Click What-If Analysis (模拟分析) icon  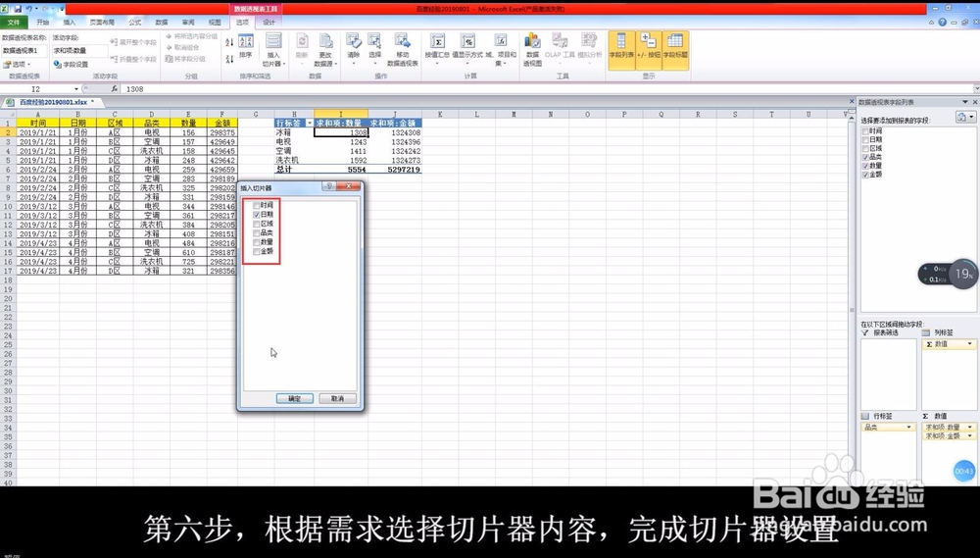[589, 47]
